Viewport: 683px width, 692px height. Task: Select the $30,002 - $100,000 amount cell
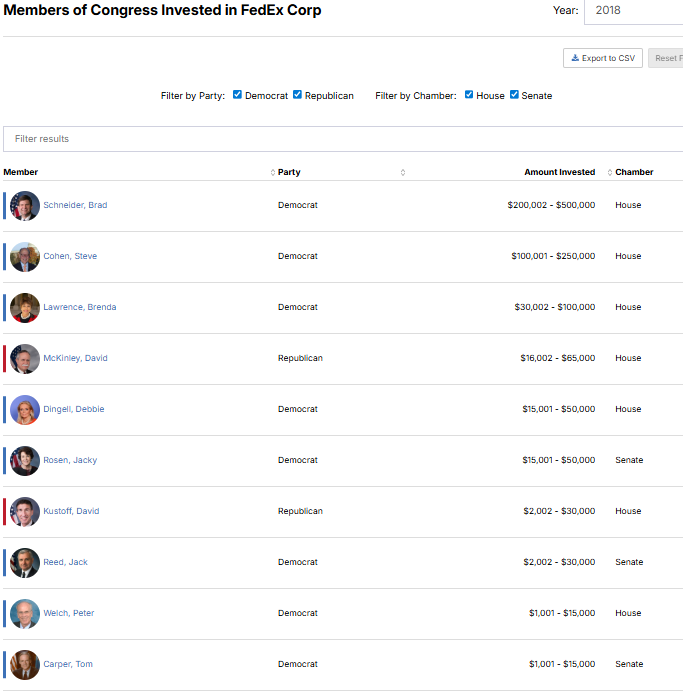(x=555, y=307)
